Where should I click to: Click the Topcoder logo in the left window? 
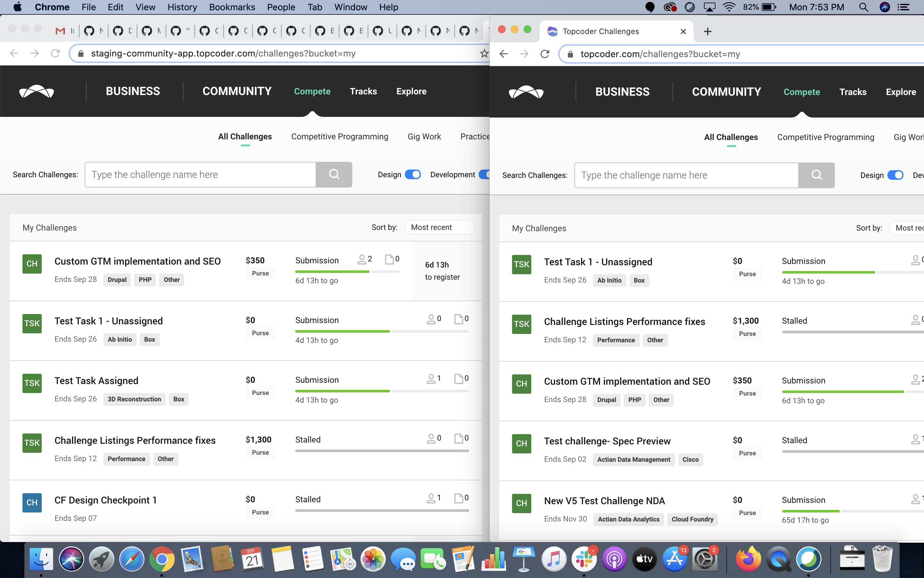[37, 92]
